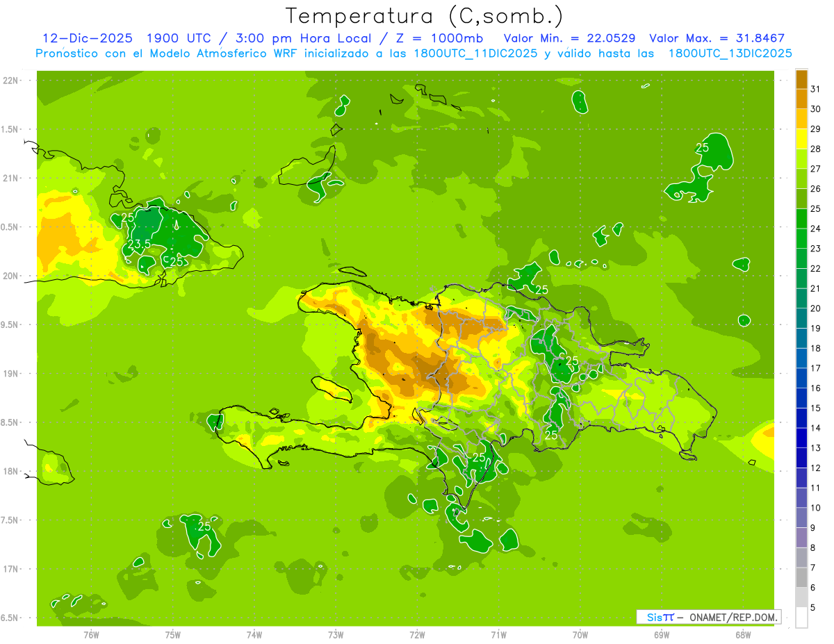This screenshot has height=644, width=834.
Task: Click the "76W" longitude axis label
Action: pyautogui.click(x=91, y=635)
